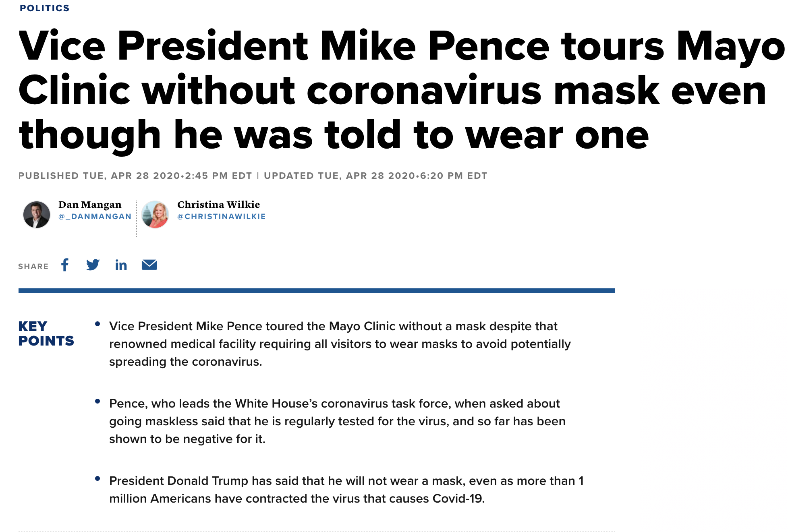
Task: Open the @CHRISTINAWILKIE Twitter handle
Action: [x=222, y=217]
